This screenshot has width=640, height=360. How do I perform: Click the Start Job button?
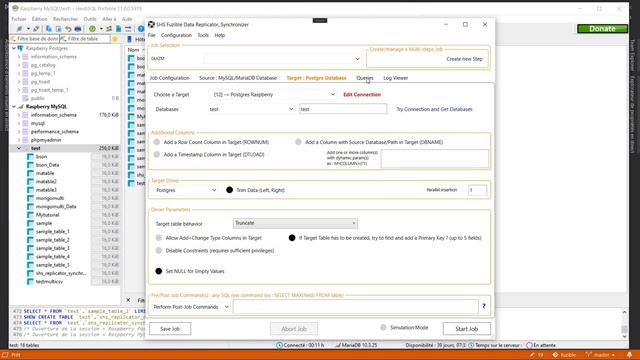point(467,329)
